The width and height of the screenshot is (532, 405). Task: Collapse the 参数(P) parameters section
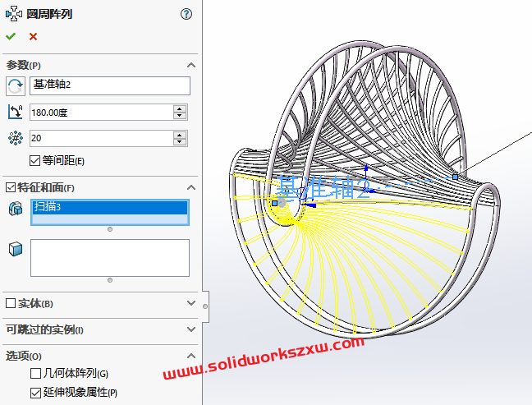pyautogui.click(x=191, y=65)
